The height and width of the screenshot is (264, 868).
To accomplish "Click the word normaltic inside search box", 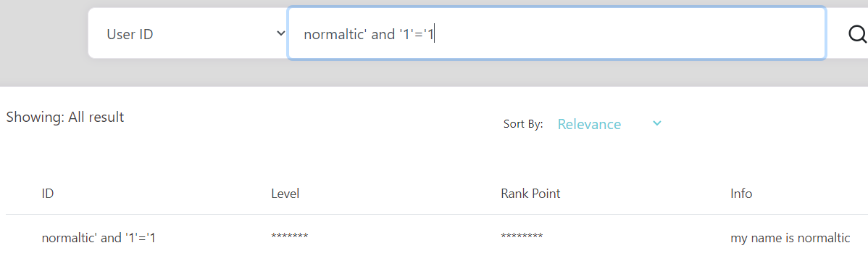I will coord(332,34).
